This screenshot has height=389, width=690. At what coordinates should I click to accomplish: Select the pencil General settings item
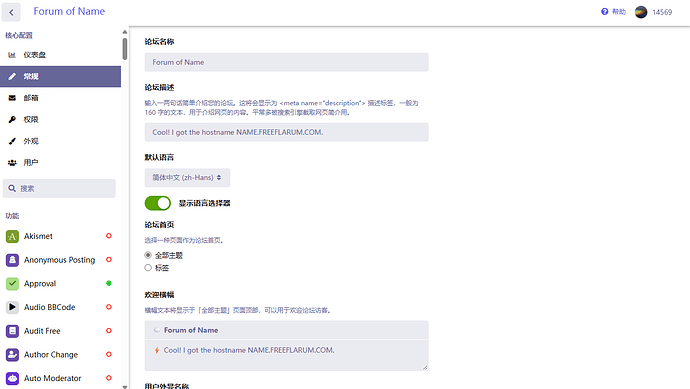(x=60, y=77)
